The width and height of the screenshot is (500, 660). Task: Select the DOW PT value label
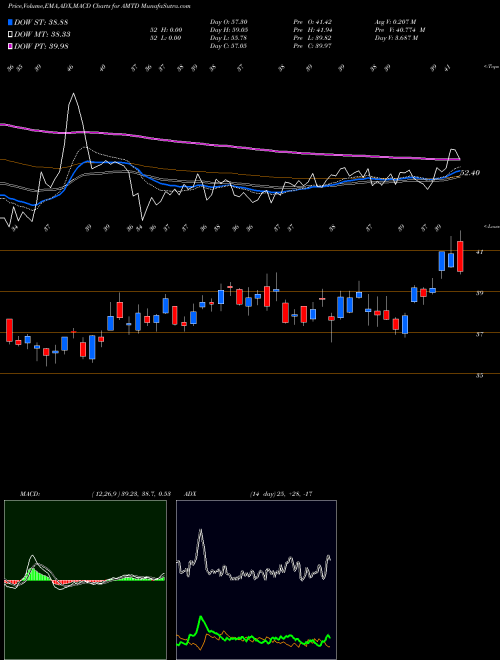(x=41, y=46)
